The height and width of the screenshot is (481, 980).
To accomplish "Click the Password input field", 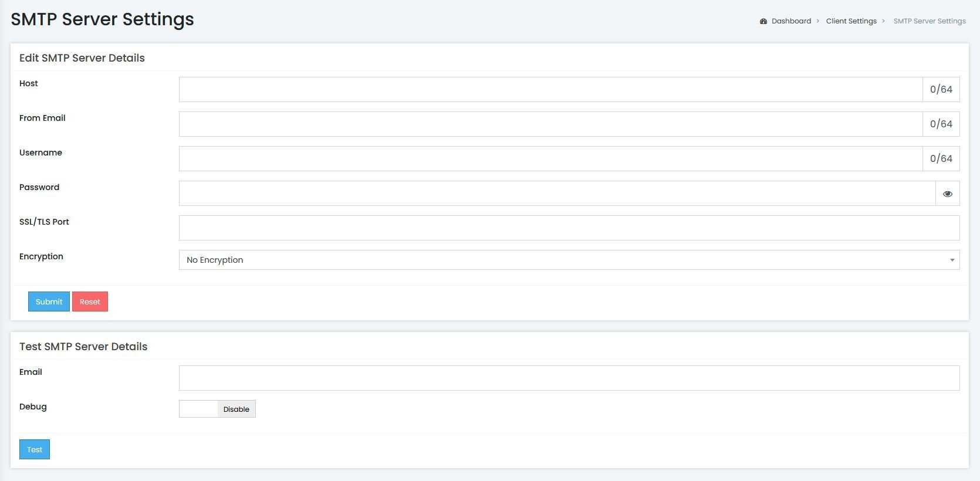I will (x=557, y=194).
